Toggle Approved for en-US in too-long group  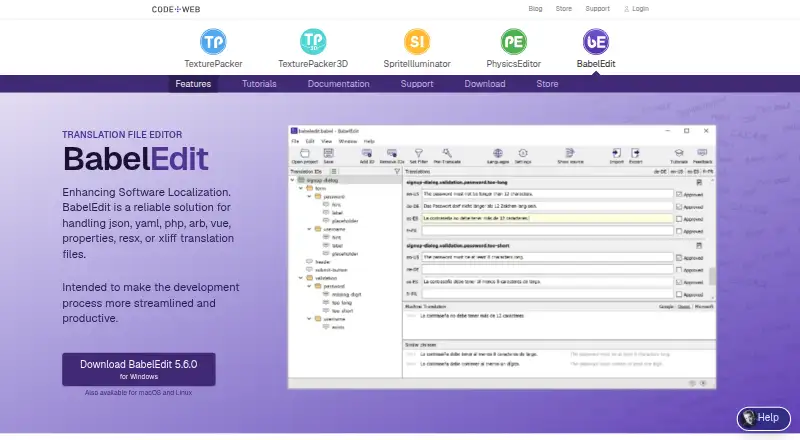(x=679, y=194)
